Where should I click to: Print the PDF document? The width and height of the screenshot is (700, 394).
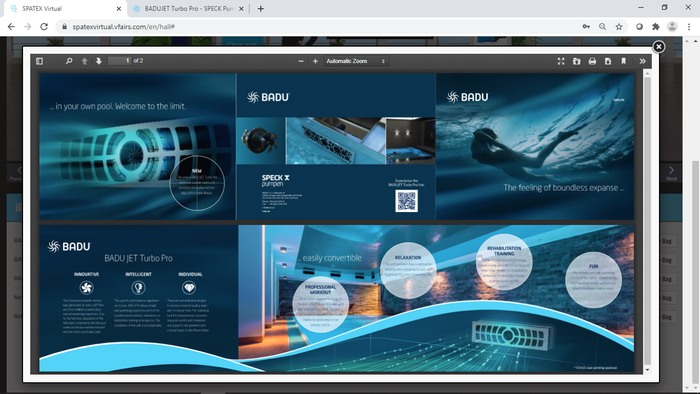pyautogui.click(x=592, y=61)
